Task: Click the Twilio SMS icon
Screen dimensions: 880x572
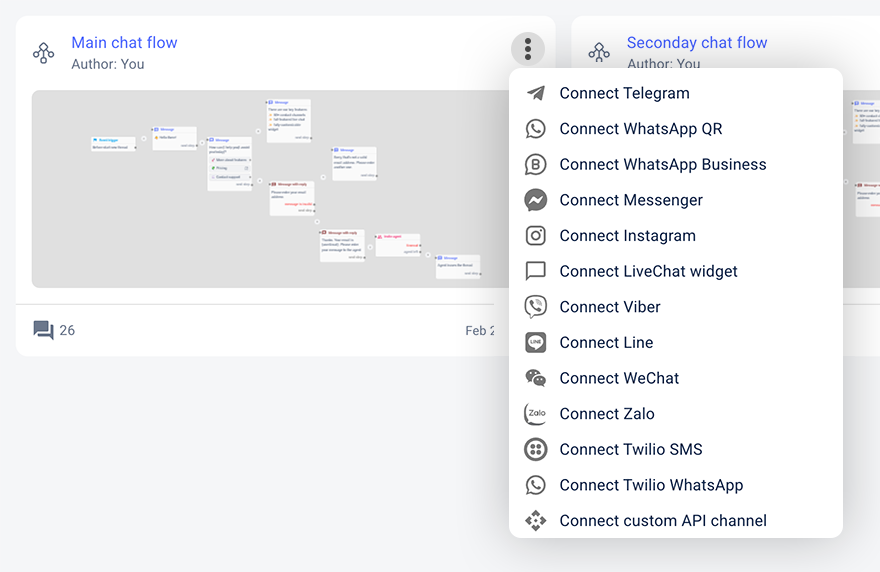Action: 536,449
